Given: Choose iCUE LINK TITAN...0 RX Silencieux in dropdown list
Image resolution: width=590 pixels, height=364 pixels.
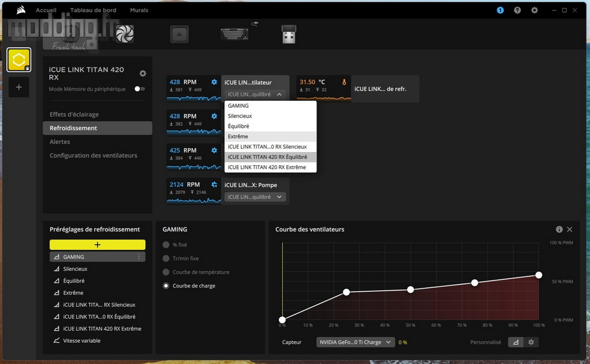Looking at the screenshot, I should (271, 147).
